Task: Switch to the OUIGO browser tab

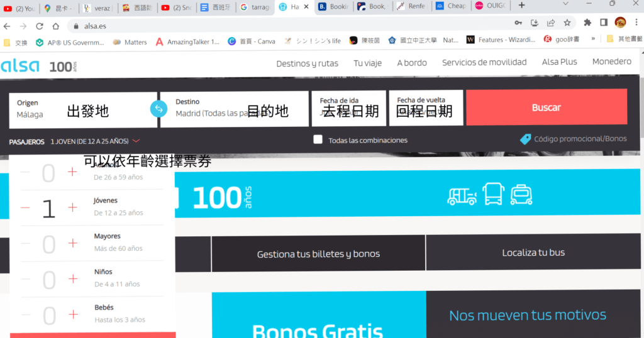Action: [x=491, y=6]
